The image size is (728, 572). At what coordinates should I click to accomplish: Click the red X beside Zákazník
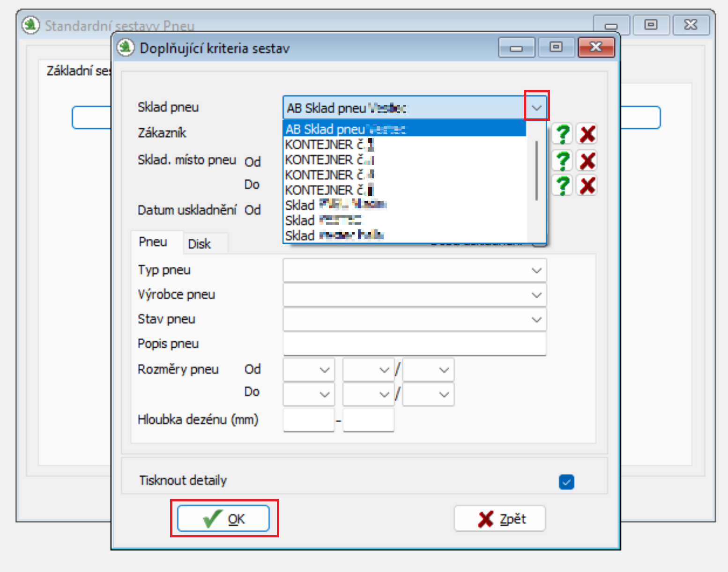[587, 134]
